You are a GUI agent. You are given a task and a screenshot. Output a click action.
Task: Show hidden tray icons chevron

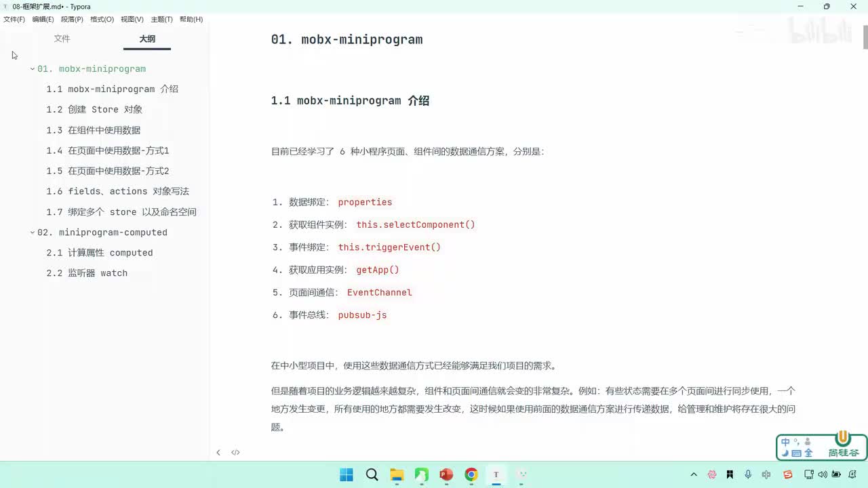tap(694, 474)
